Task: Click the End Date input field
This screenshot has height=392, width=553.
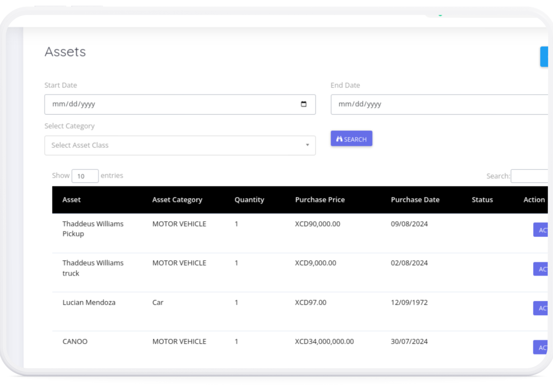Action: coord(434,104)
